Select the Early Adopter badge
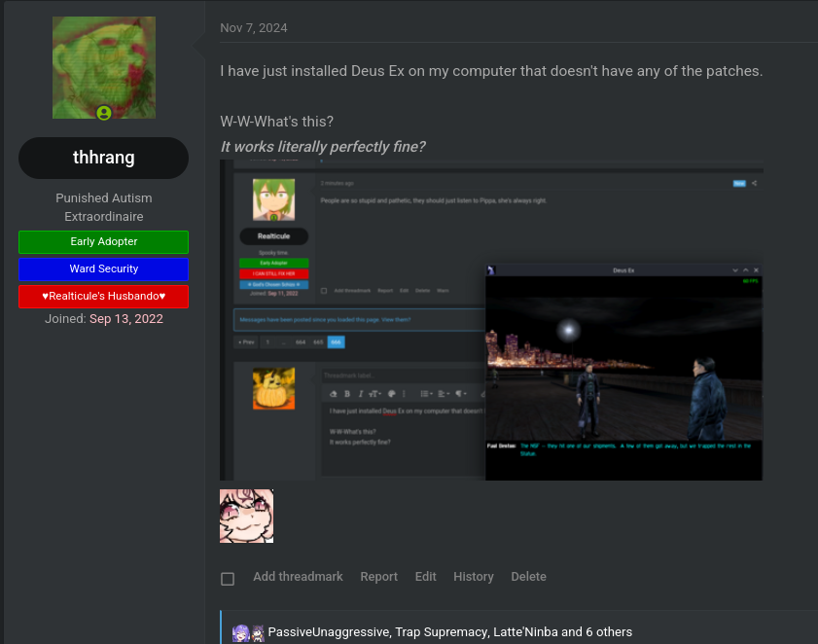The image size is (818, 644). (x=104, y=241)
